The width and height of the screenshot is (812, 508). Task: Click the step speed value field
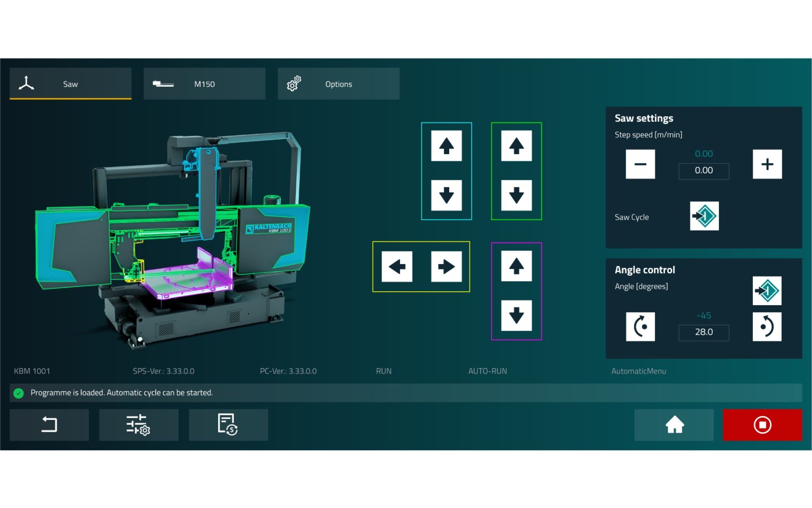704,171
